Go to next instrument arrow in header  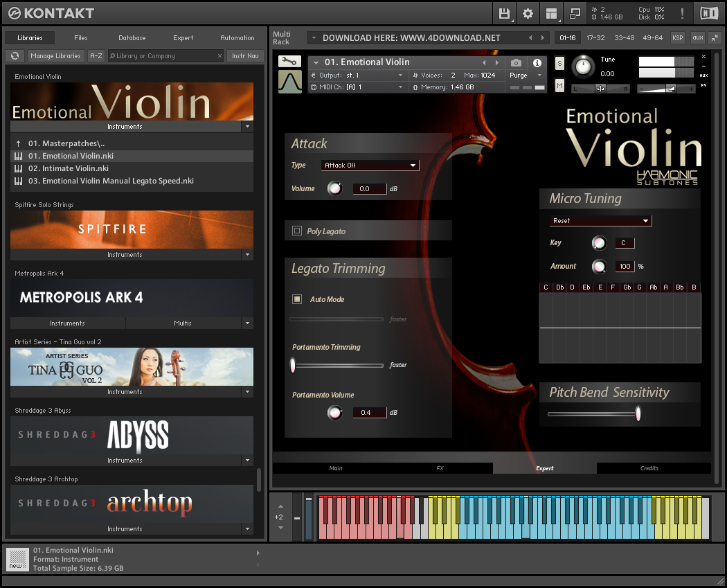[497, 62]
